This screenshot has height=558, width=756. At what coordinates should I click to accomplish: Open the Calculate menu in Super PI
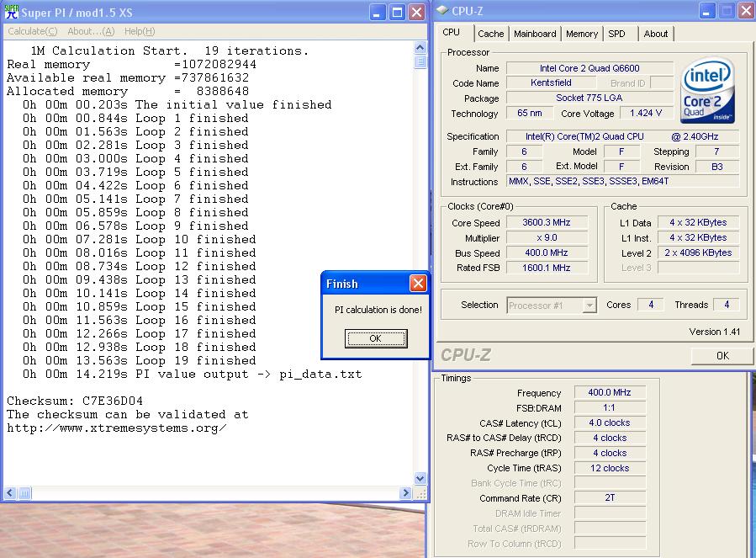coord(32,31)
